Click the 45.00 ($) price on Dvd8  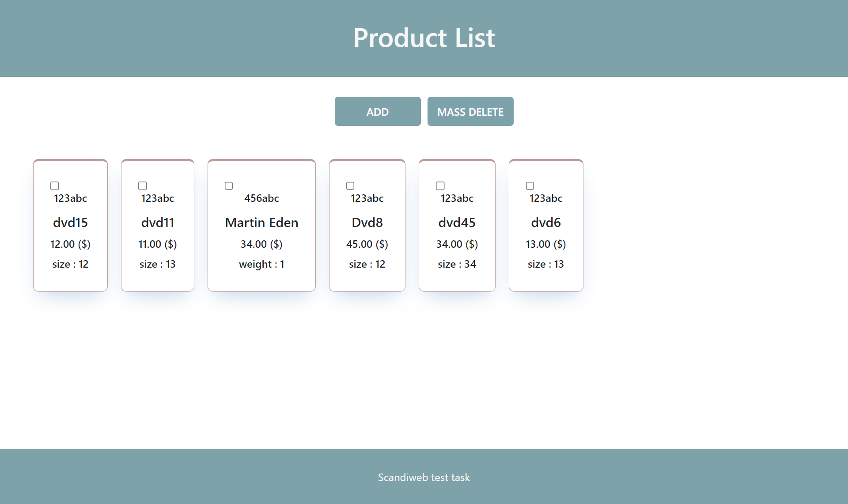(x=367, y=244)
